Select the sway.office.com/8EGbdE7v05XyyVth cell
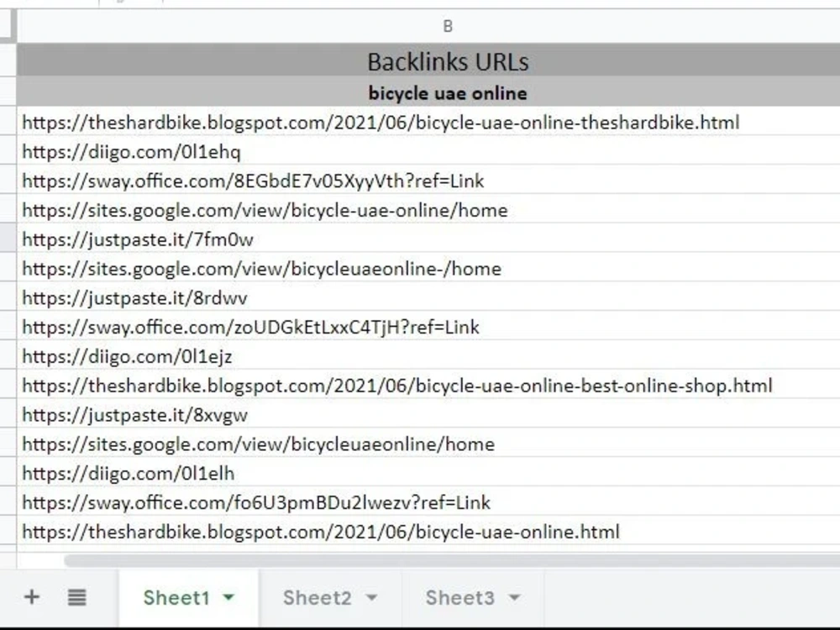This screenshot has height=630, width=840. point(428,181)
